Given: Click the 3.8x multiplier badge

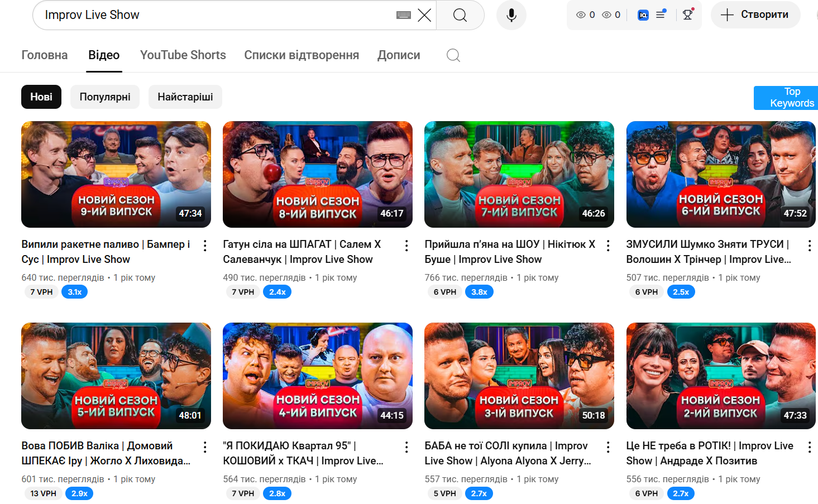Looking at the screenshot, I should pos(479,292).
